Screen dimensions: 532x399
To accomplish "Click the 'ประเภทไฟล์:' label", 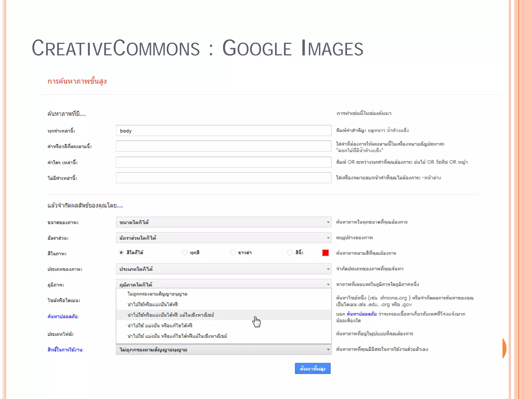I will coord(61,334).
